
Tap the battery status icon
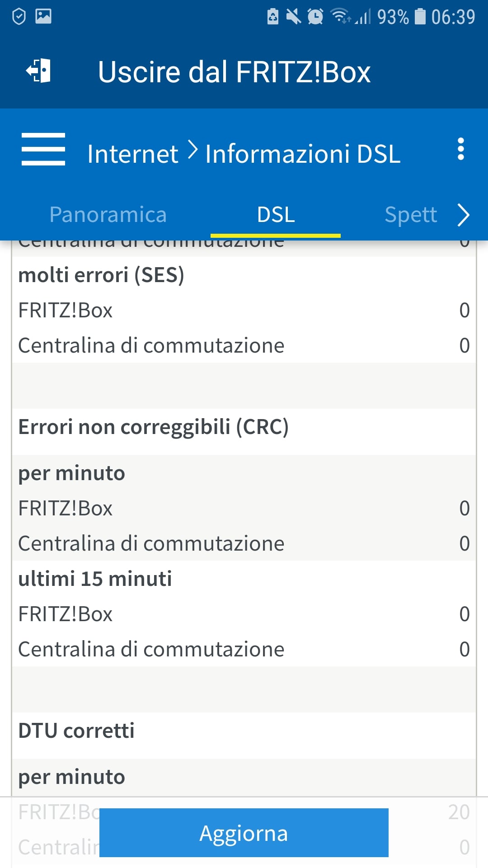point(420,17)
